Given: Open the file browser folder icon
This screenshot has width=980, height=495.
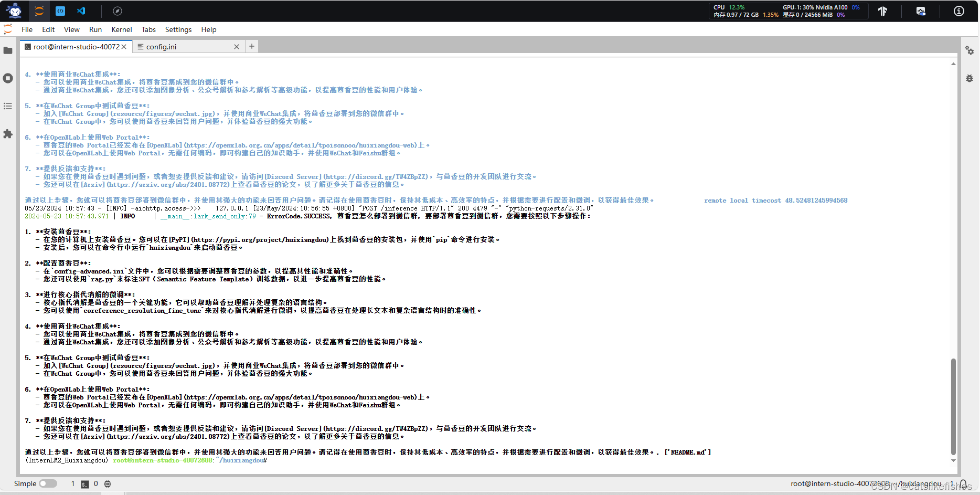Looking at the screenshot, I should point(8,50).
